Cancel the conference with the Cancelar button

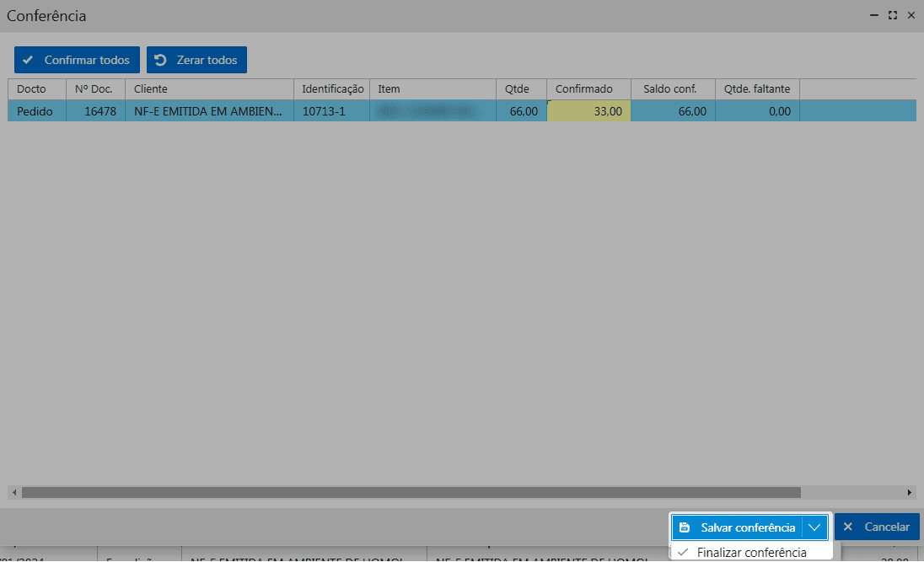(877, 527)
